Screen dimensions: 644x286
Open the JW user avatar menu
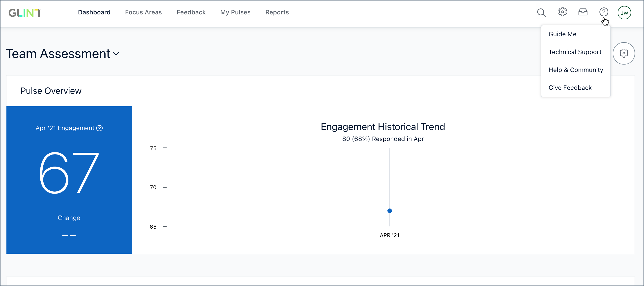click(624, 13)
